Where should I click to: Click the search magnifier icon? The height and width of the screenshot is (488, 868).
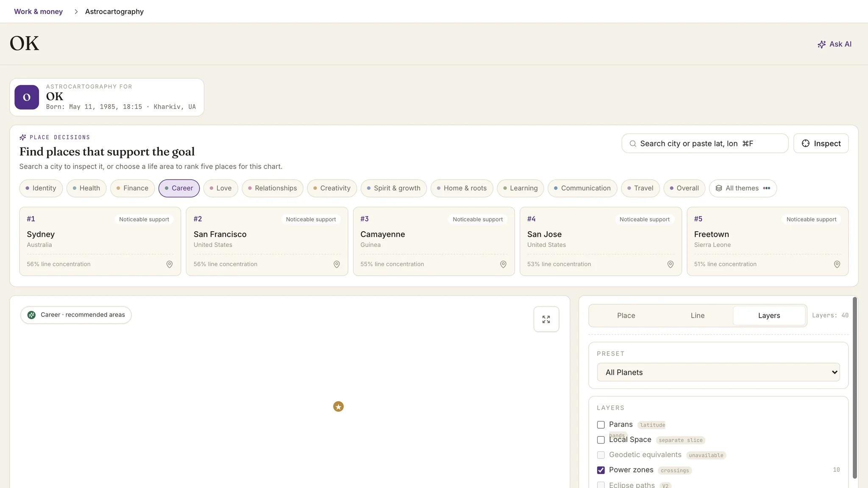[x=633, y=144]
